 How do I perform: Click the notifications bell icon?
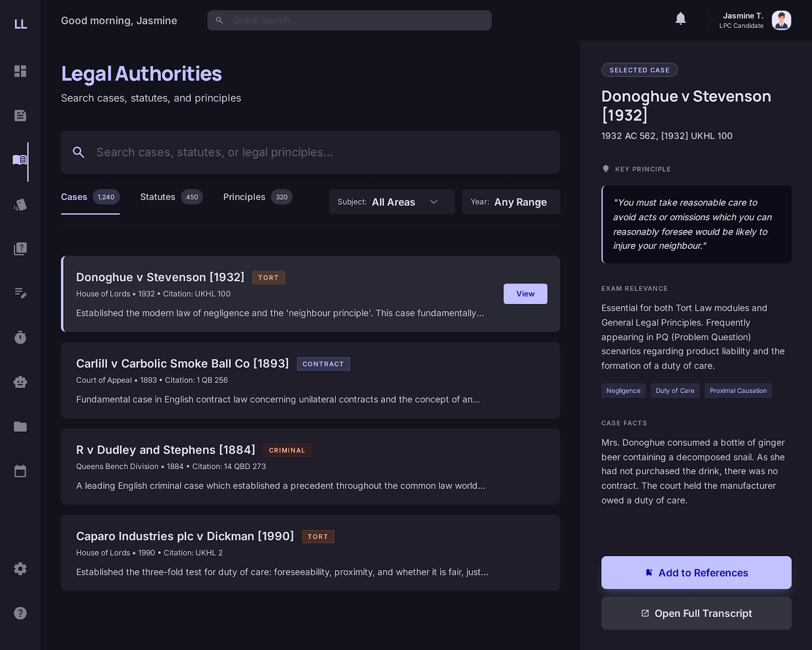pyautogui.click(x=681, y=19)
